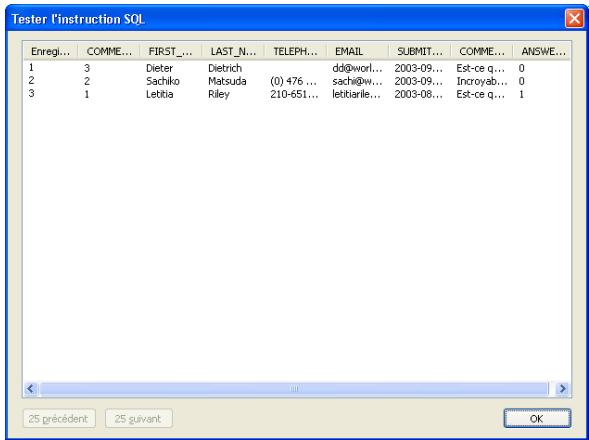Click the 25 suivant button
Screen dimensions: 589x440
[139, 418]
